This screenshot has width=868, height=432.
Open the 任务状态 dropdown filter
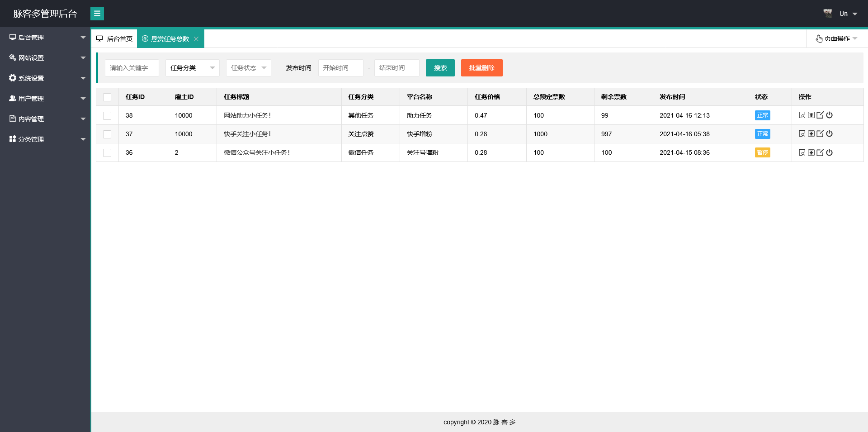tap(248, 68)
